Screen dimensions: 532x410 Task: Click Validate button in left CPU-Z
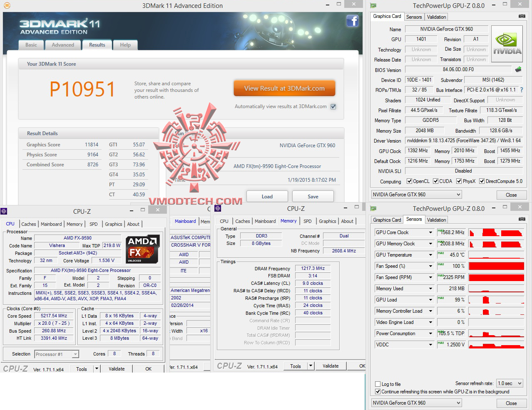(x=117, y=369)
